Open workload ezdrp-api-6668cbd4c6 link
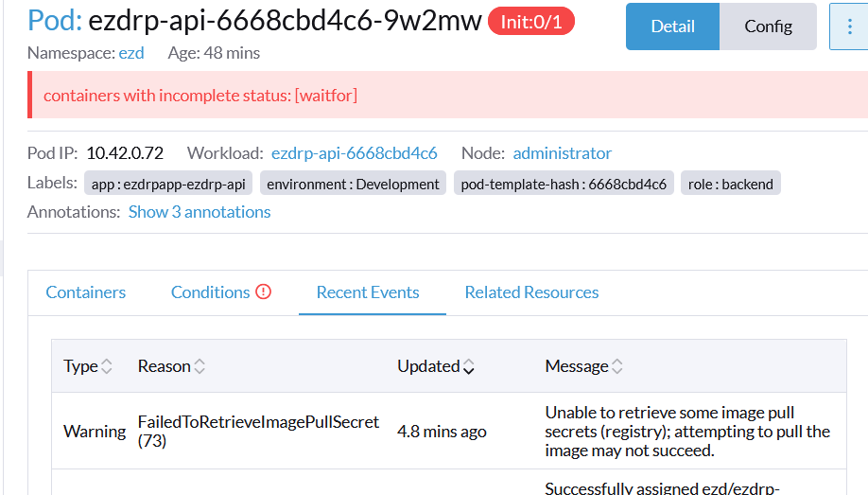This screenshot has height=495, width=868. (x=355, y=153)
